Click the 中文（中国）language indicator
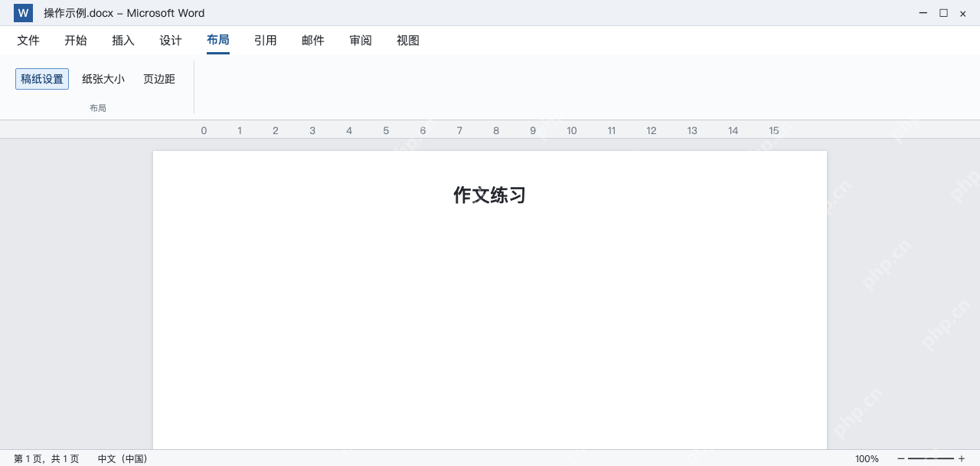The height and width of the screenshot is (466, 980). pos(122,458)
